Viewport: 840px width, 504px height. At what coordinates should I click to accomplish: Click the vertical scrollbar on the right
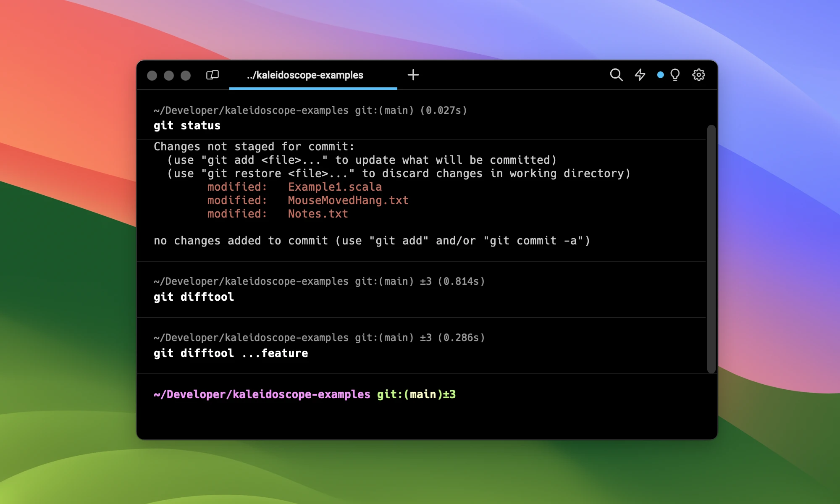pos(712,248)
